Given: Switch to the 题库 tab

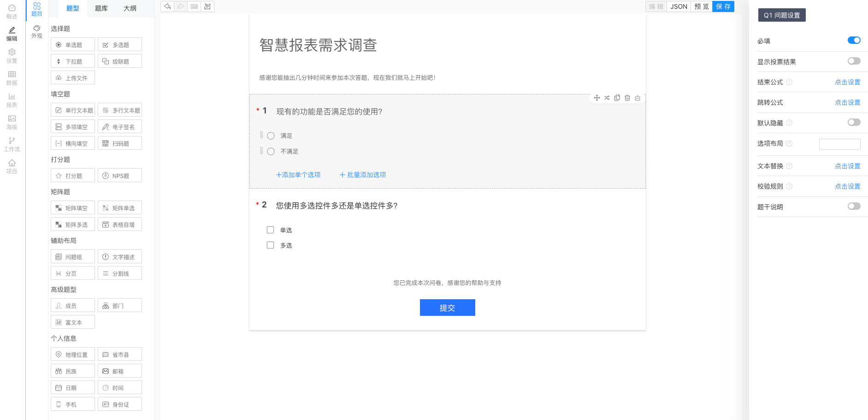Looking at the screenshot, I should [101, 8].
